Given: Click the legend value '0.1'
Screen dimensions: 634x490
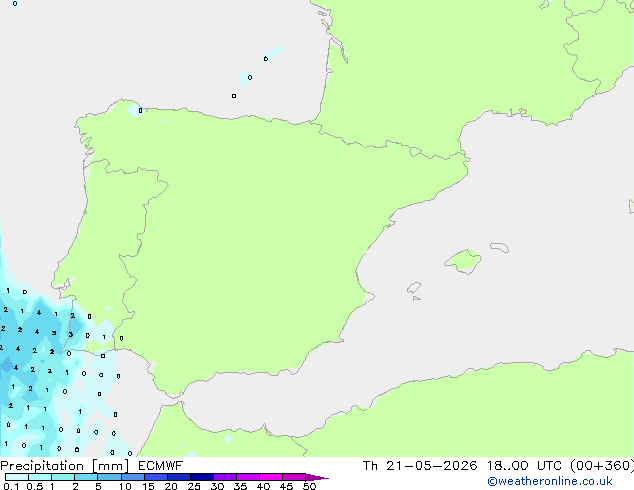Looking at the screenshot, I should [x=11, y=486].
